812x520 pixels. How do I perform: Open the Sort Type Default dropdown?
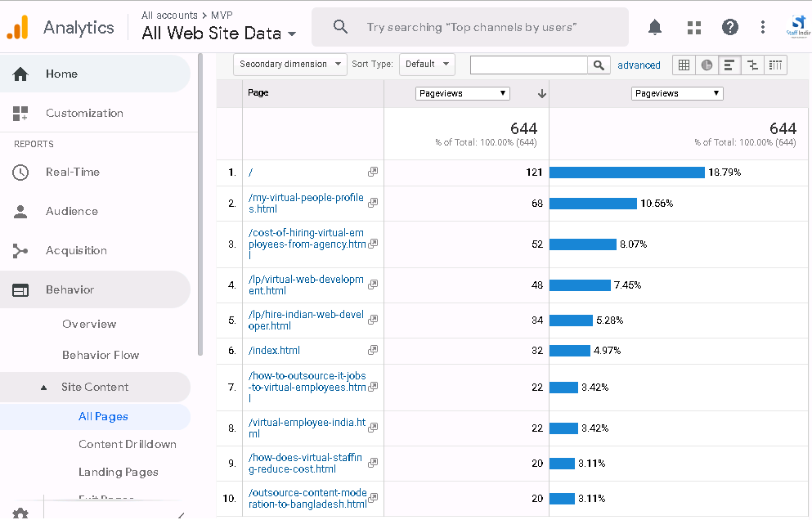click(427, 65)
